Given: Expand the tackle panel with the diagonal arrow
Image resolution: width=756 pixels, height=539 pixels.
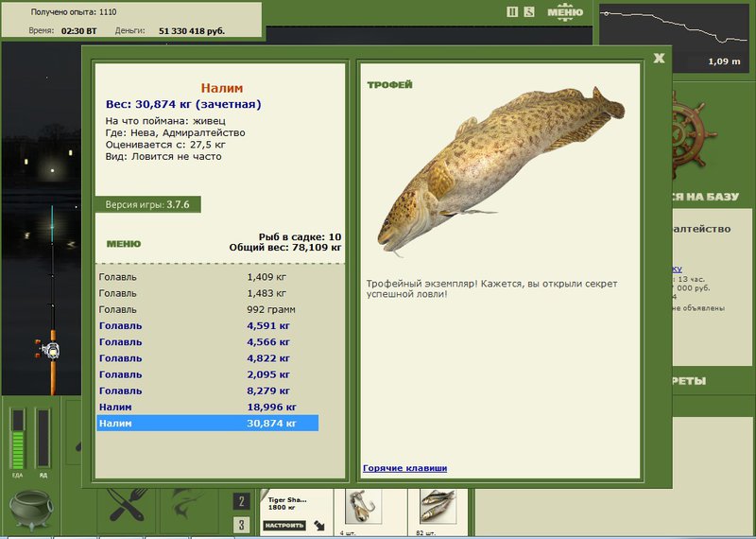Looking at the screenshot, I should click(319, 526).
